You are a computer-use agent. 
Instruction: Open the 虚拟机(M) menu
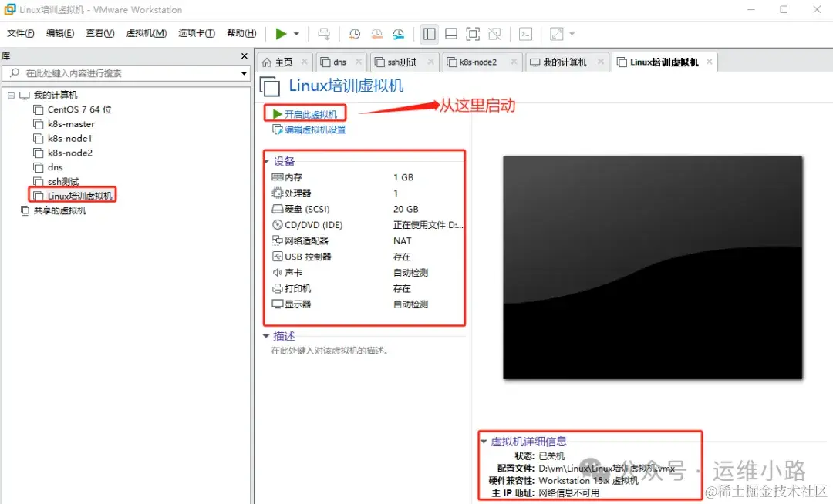click(146, 33)
